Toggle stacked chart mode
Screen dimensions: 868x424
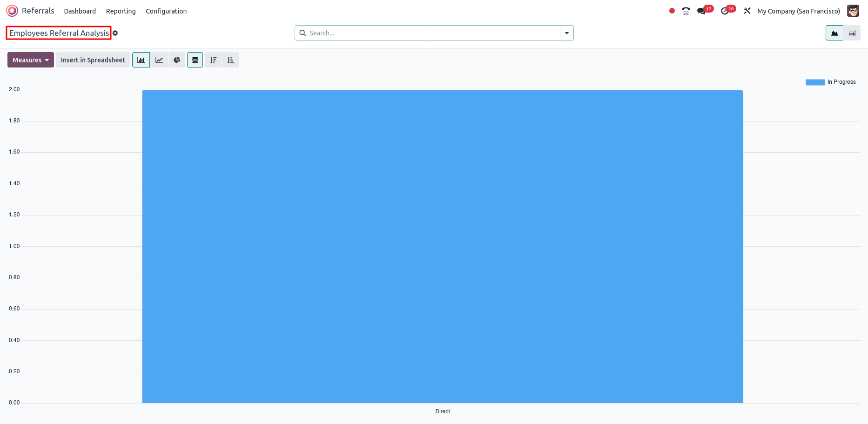195,60
